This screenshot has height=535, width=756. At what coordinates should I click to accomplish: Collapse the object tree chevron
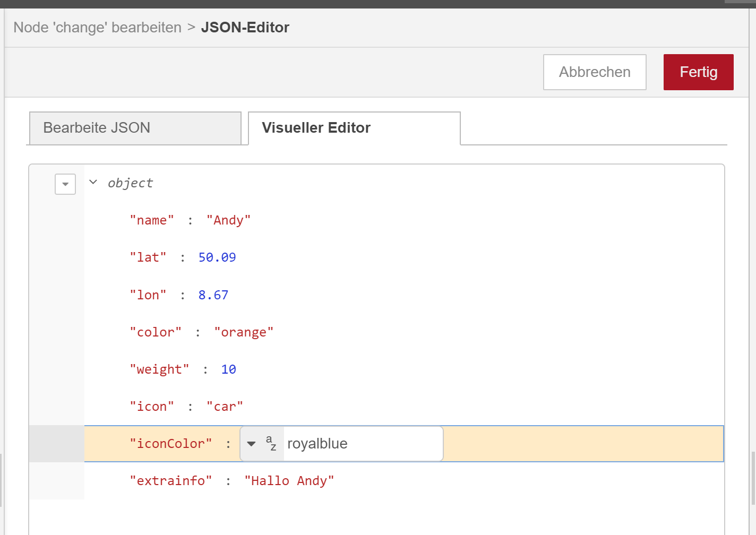[x=93, y=182]
